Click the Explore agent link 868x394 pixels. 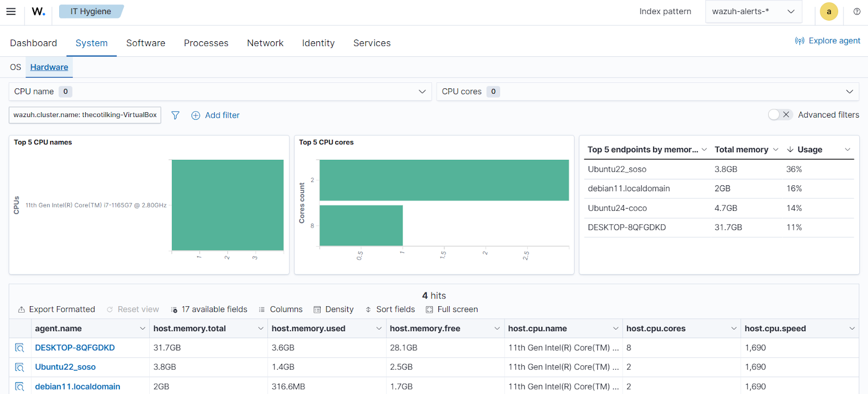[827, 41]
